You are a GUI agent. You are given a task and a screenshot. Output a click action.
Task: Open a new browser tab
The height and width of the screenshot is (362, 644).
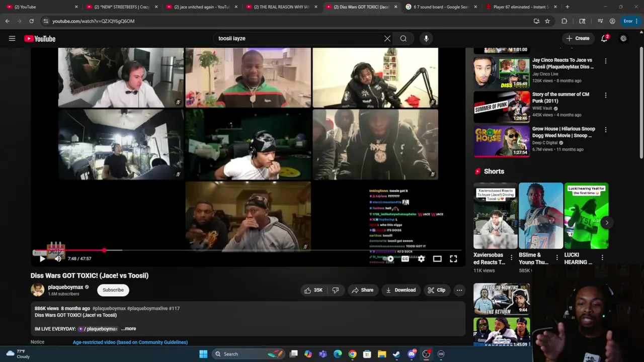click(568, 7)
